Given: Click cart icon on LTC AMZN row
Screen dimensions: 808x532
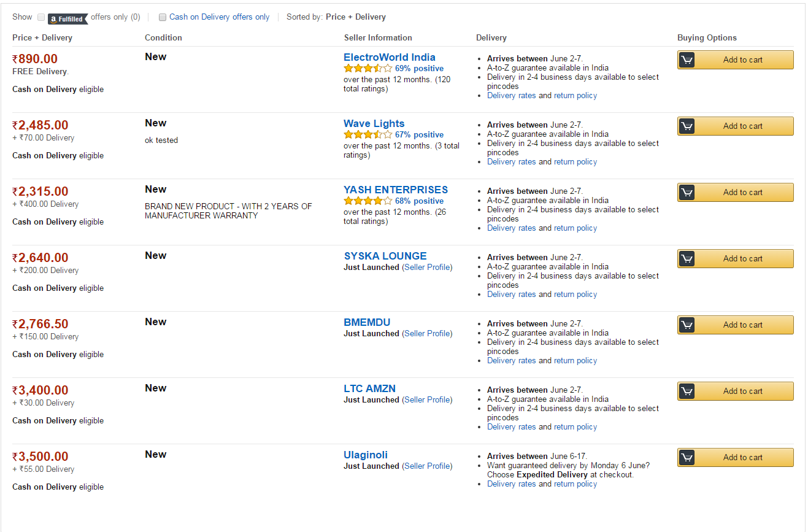Looking at the screenshot, I should 687,391.
